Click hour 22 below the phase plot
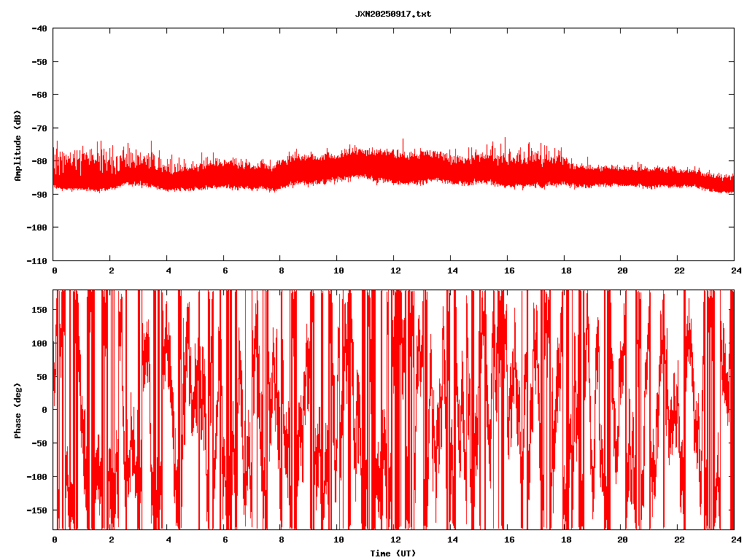The image size is (747, 560). click(679, 540)
